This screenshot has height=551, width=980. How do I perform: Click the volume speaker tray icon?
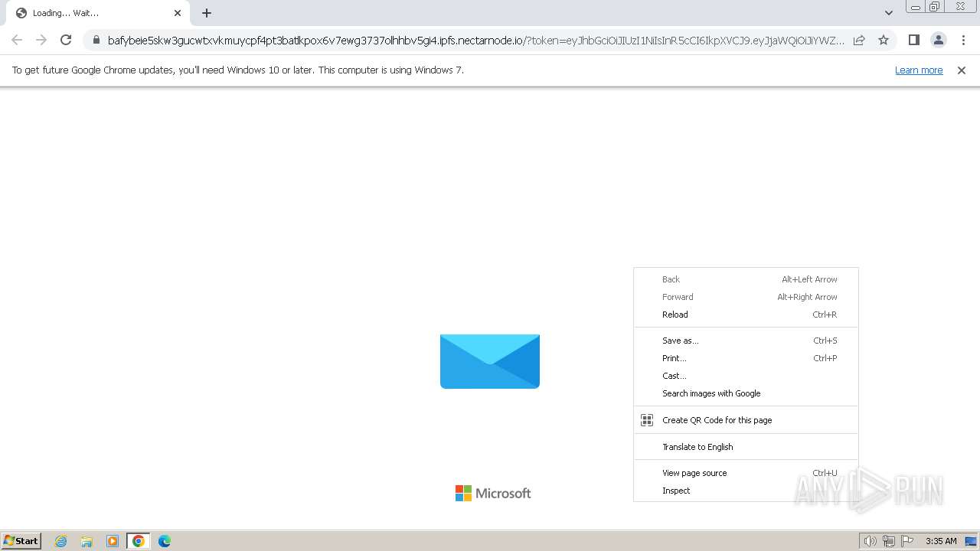click(x=871, y=541)
